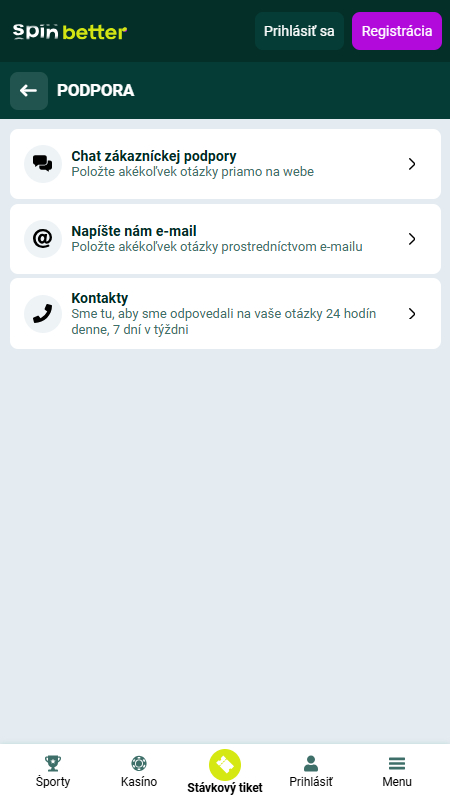Click the @ email icon

click(43, 239)
